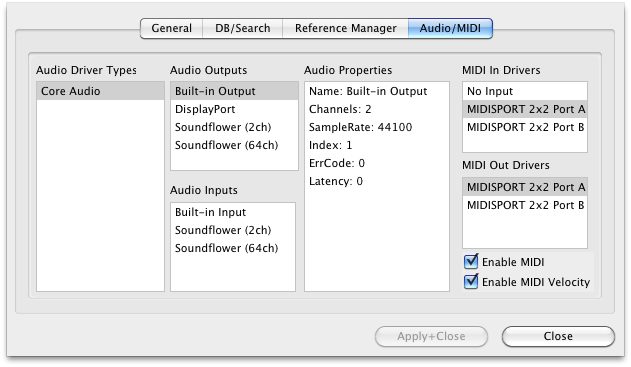Open the DB/Search tab
631x367 pixels.
pyautogui.click(x=243, y=28)
